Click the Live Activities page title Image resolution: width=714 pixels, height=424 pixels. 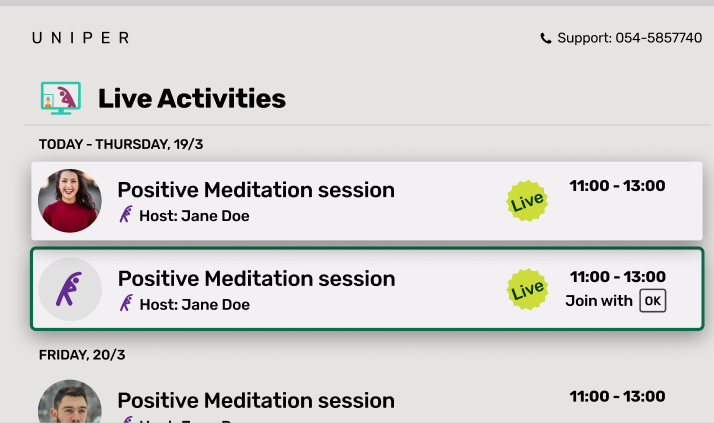coord(192,98)
